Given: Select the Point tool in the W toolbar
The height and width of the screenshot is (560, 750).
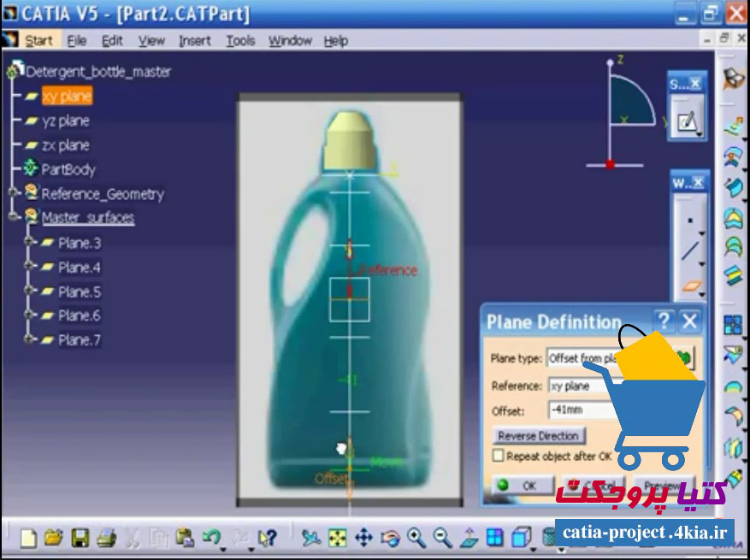Looking at the screenshot, I should [690, 221].
